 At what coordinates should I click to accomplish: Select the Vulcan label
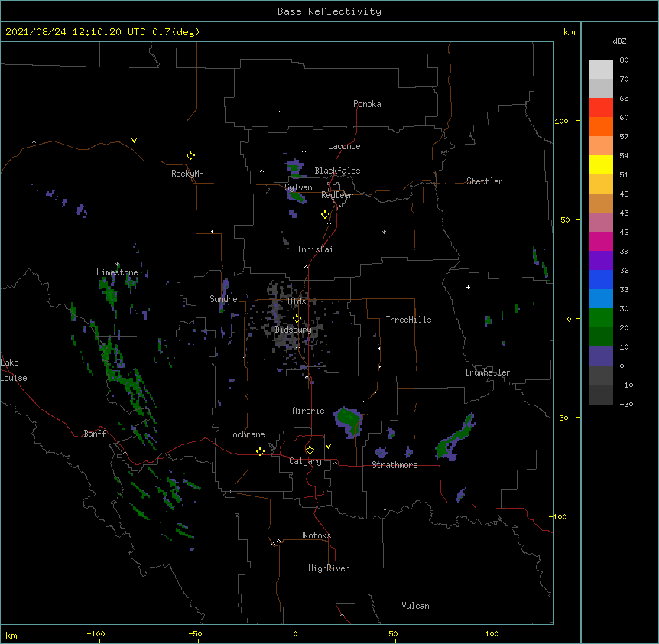click(415, 606)
